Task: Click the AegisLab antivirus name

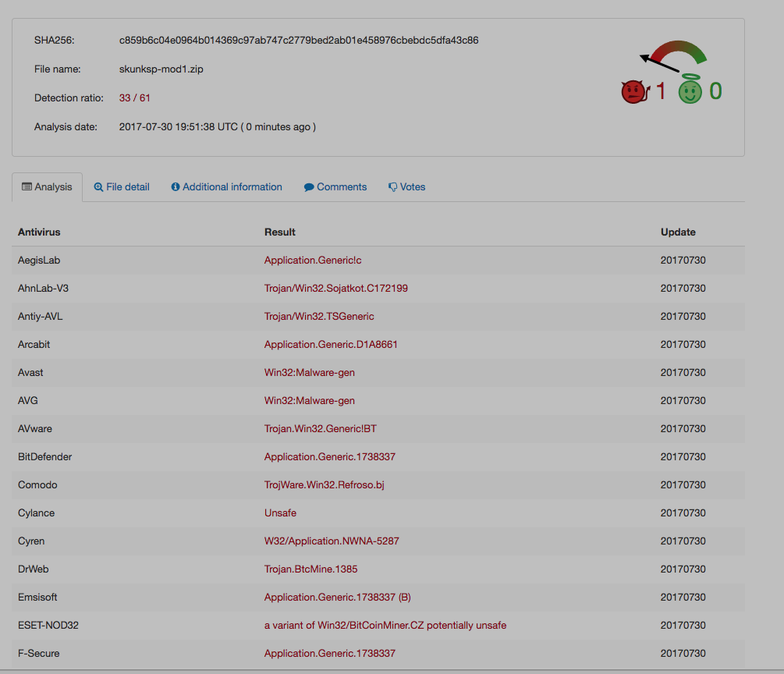Action: [39, 260]
